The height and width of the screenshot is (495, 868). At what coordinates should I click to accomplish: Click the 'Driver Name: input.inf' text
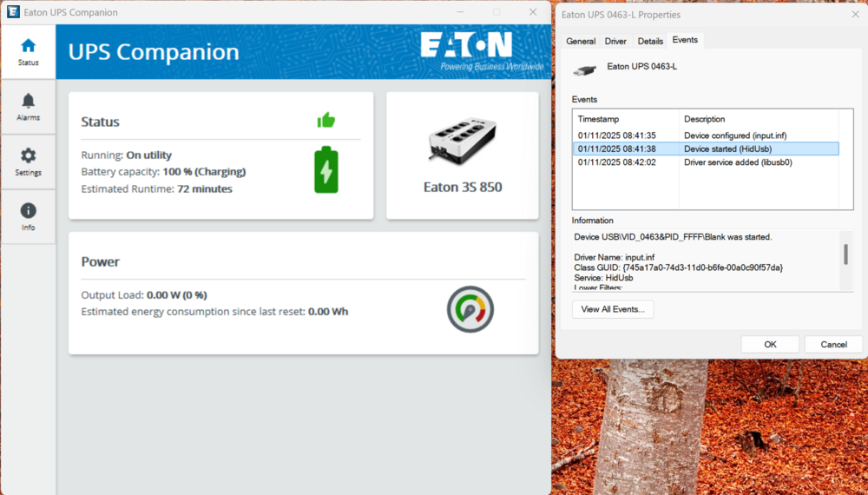tap(614, 257)
